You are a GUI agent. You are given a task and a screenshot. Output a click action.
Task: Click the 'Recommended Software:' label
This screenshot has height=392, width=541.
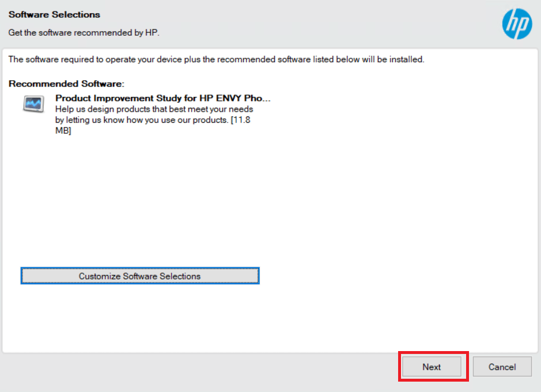(x=66, y=84)
